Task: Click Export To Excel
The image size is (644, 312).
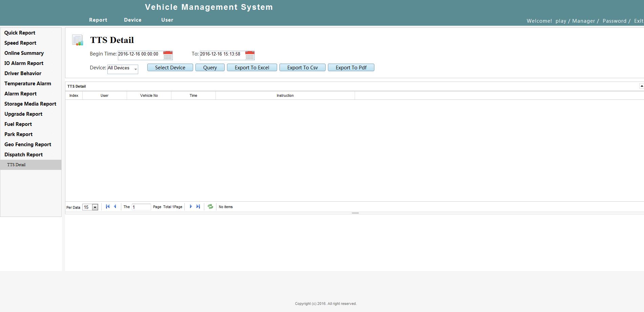Action: click(x=252, y=68)
